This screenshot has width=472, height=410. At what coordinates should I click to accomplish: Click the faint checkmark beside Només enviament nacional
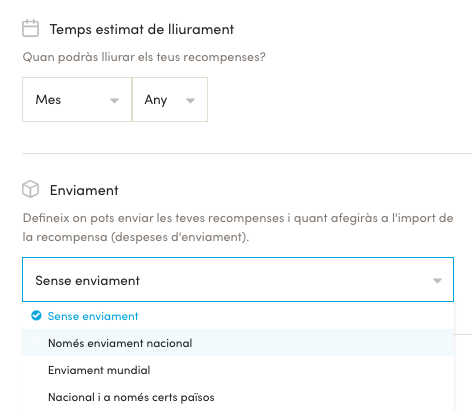click(36, 343)
